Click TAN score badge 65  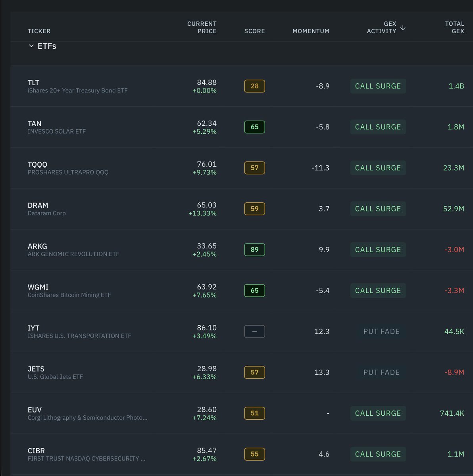tap(254, 127)
